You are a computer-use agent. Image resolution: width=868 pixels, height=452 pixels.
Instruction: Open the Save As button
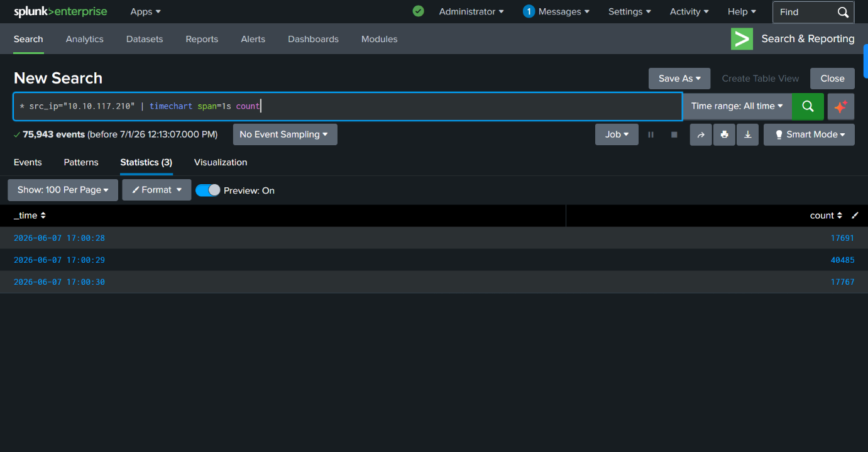679,79
